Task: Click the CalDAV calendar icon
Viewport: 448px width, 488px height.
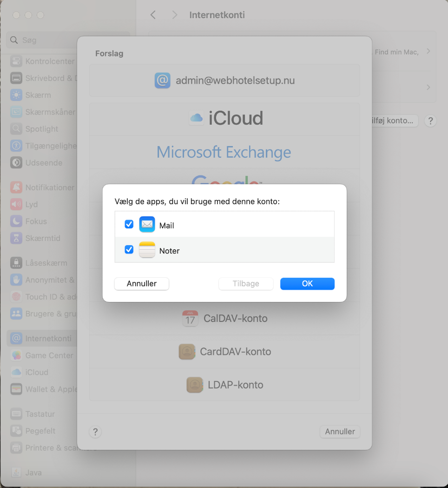Action: coord(190,318)
